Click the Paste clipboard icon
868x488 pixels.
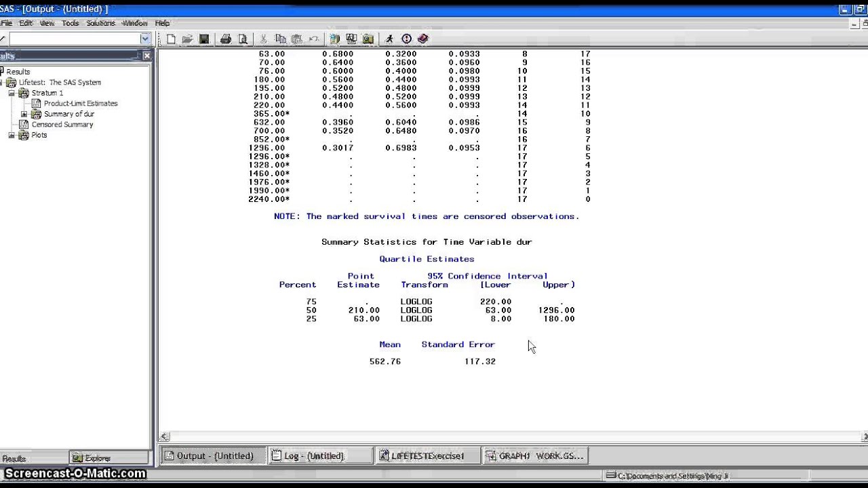pyautogui.click(x=296, y=39)
